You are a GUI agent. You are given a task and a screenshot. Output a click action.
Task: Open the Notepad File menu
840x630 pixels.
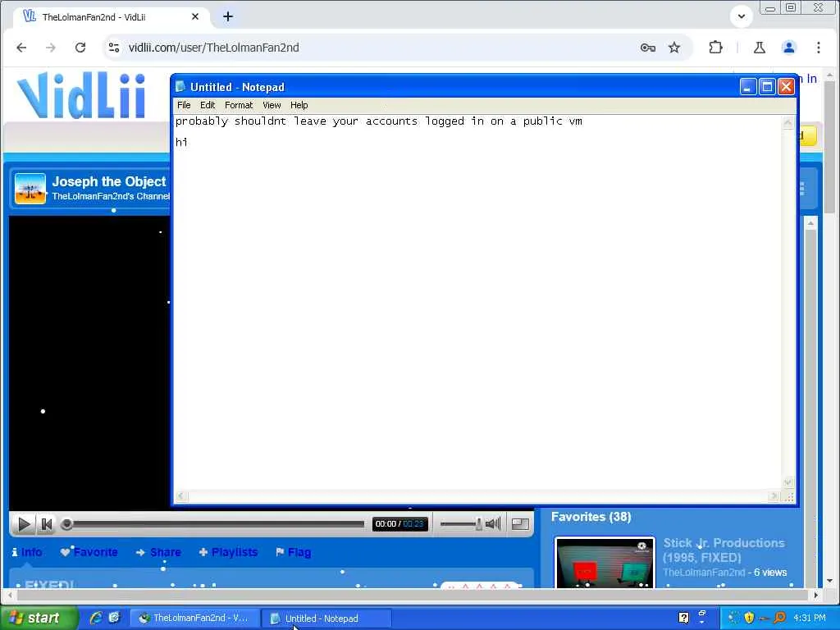click(x=184, y=105)
